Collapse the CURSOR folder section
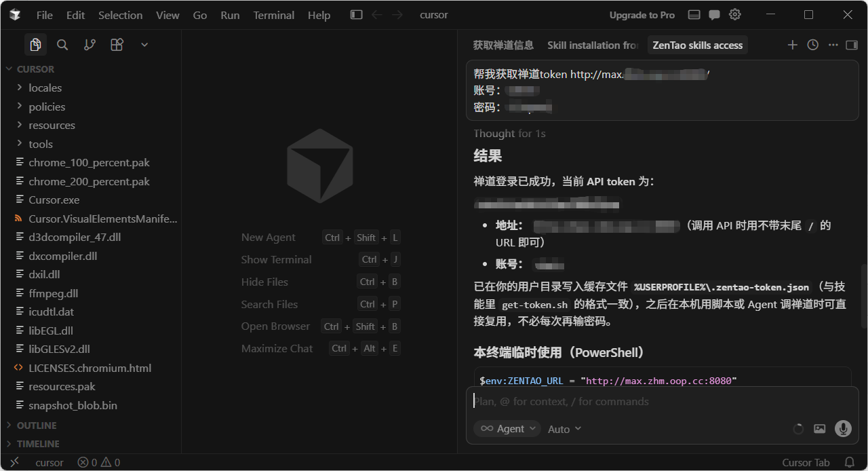 91,69
